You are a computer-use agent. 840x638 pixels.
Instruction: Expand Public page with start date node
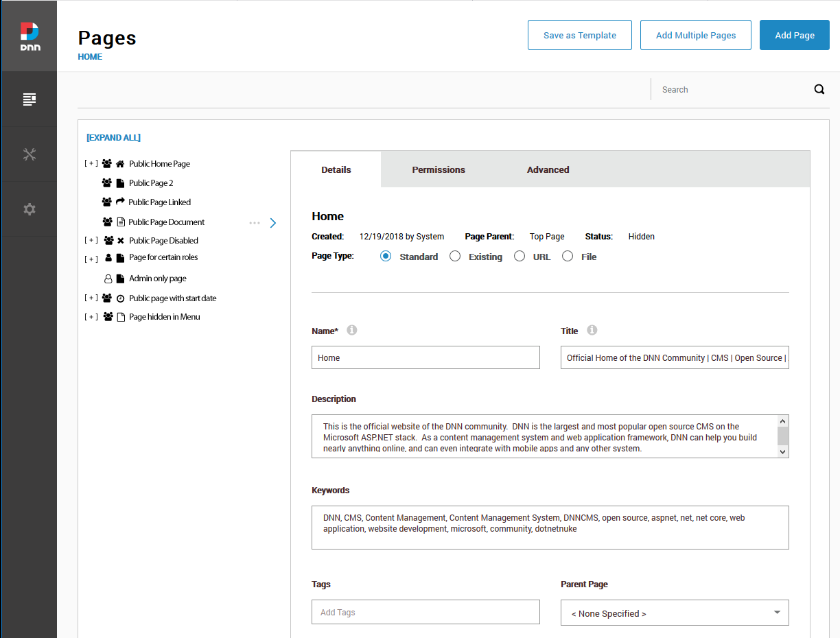click(91, 298)
